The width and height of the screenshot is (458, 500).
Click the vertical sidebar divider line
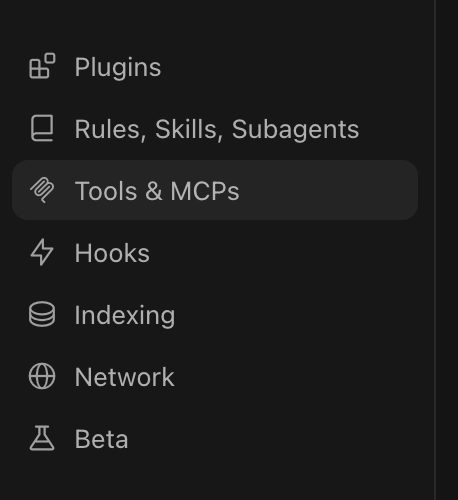click(435, 250)
